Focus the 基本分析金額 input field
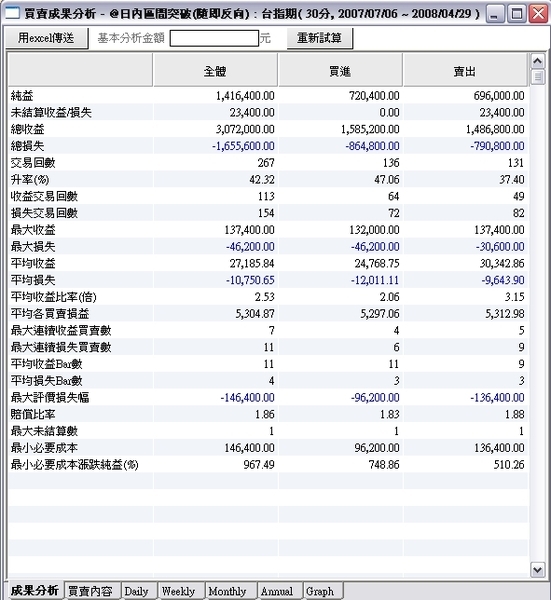Image resolution: width=551 pixels, height=600 pixels. click(214, 38)
